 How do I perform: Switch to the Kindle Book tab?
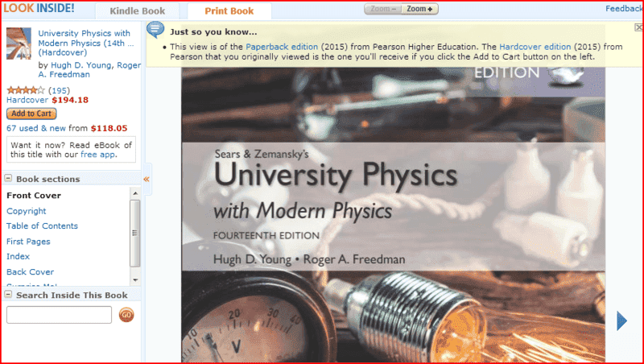pyautogui.click(x=137, y=11)
